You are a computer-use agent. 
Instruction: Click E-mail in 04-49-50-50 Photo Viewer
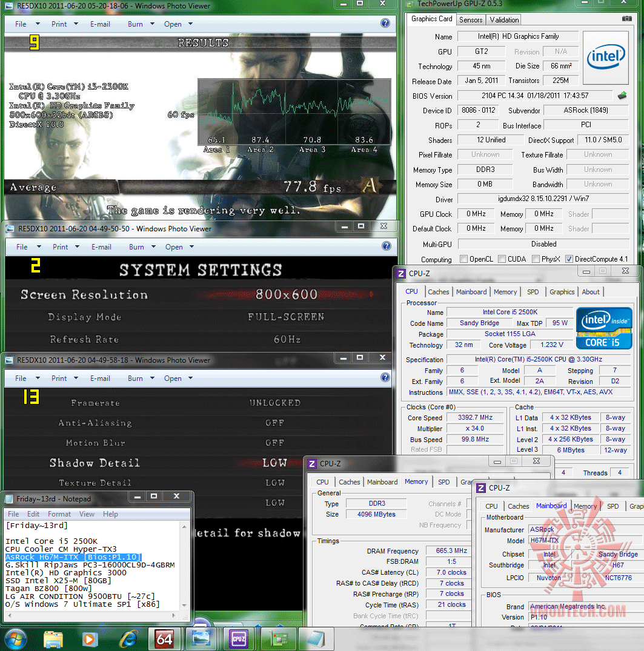click(x=101, y=247)
